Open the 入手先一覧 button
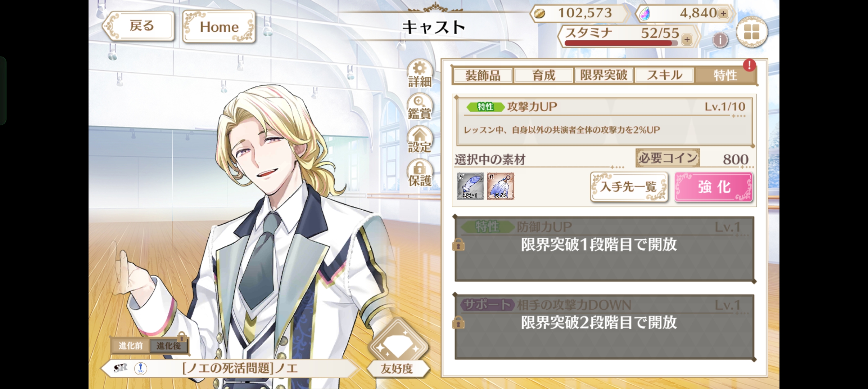 tap(629, 187)
